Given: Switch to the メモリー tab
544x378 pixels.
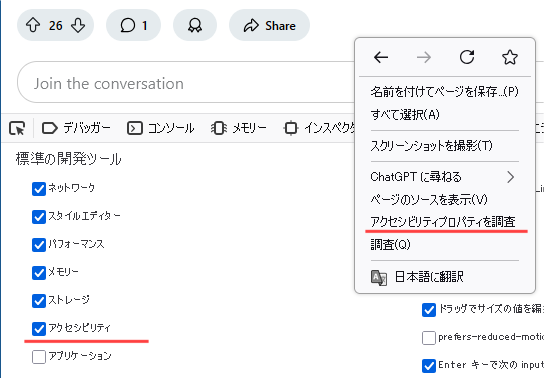Looking at the screenshot, I should [239, 128].
